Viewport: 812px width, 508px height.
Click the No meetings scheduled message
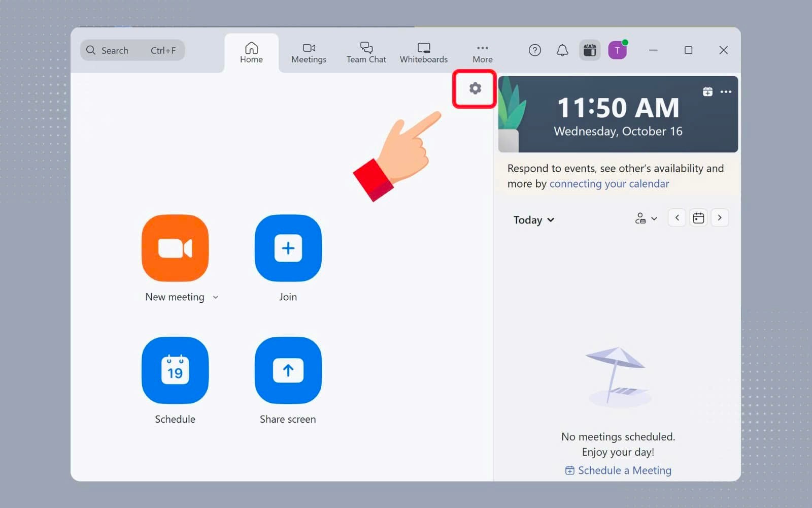(618, 437)
